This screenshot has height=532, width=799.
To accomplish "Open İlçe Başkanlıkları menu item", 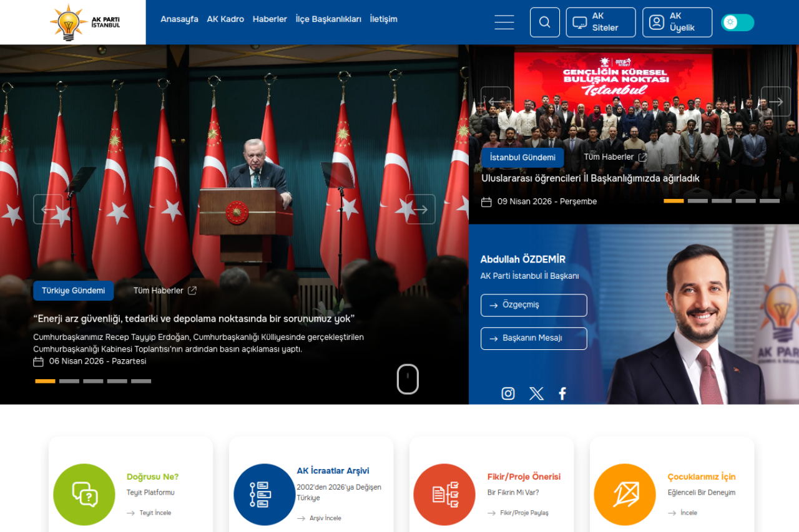I will (x=328, y=19).
